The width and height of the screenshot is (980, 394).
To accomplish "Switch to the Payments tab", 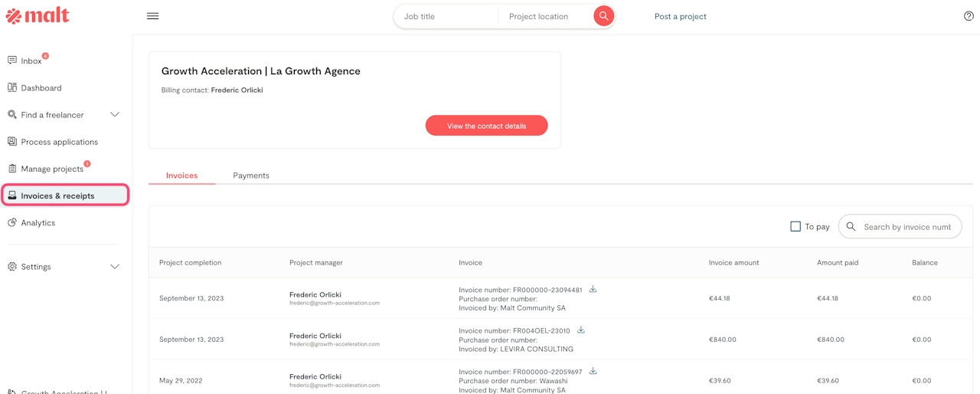I will 251,176.
